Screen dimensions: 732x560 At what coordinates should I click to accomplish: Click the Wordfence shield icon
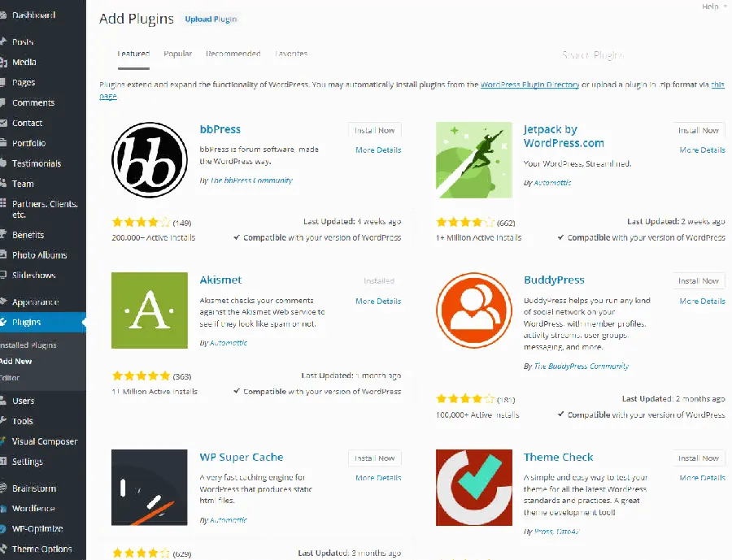pos(2,508)
